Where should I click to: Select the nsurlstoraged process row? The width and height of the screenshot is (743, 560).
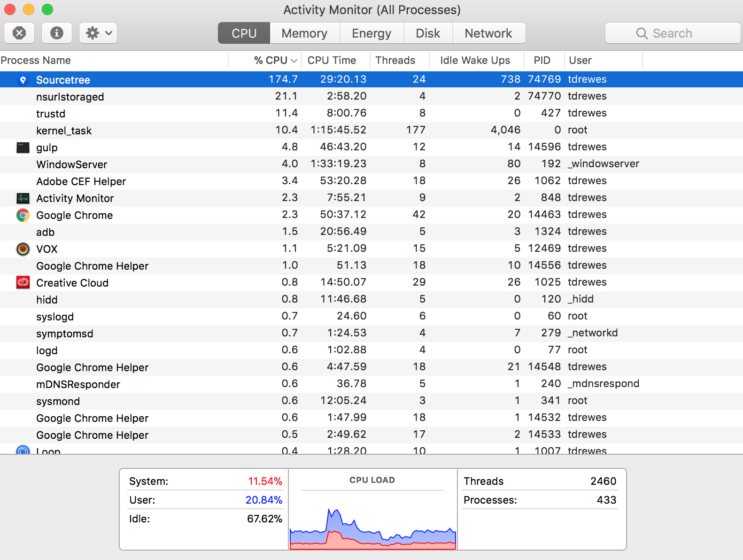tap(371, 96)
